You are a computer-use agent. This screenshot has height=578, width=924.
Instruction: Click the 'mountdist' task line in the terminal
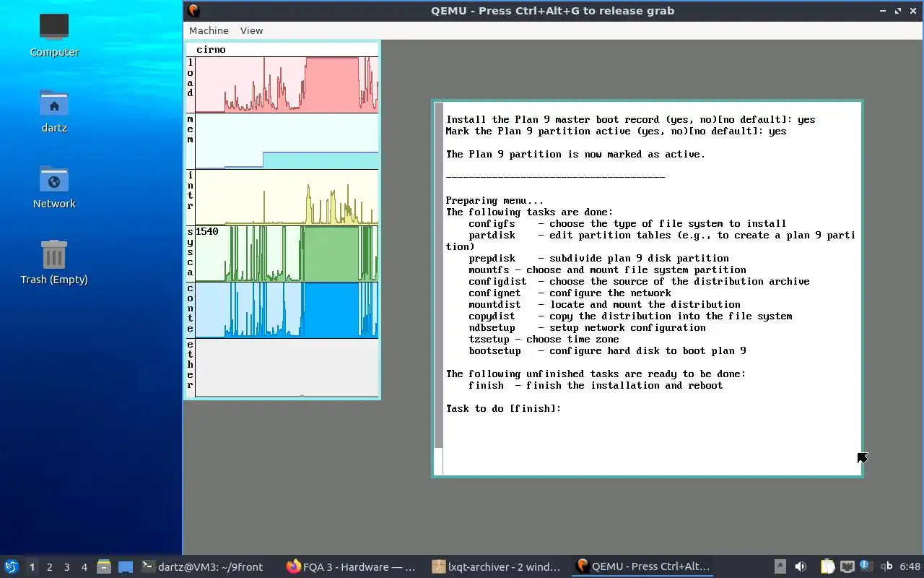(604, 305)
